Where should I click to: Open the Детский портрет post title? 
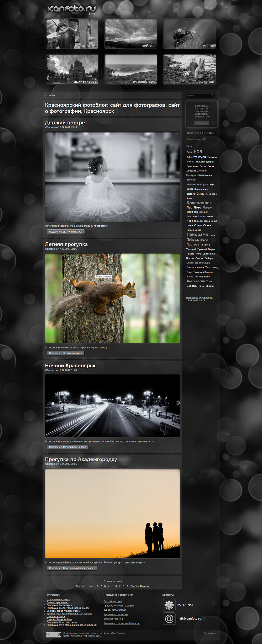click(66, 123)
